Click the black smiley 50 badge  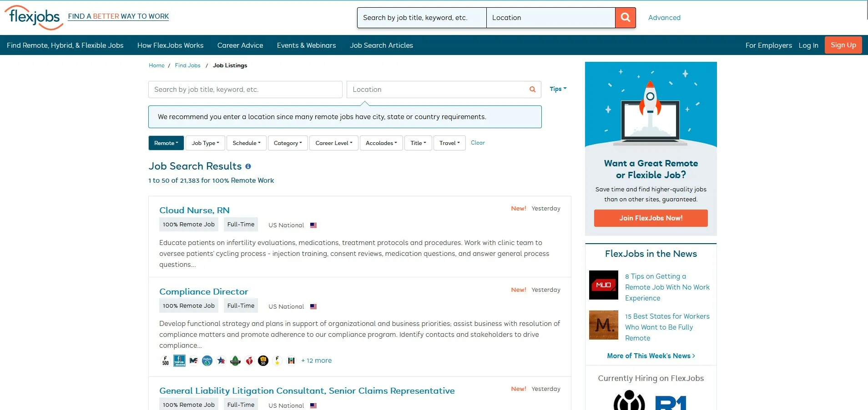[263, 361]
